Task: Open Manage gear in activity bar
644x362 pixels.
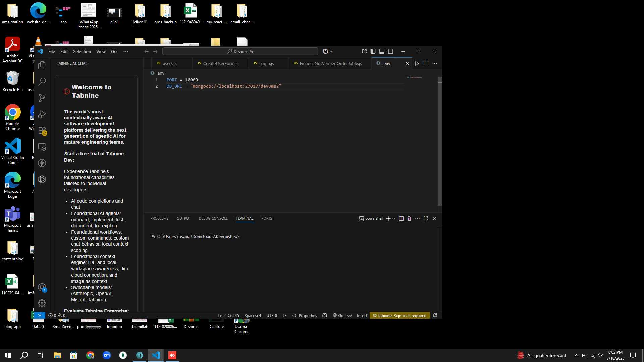Action: pos(42,303)
